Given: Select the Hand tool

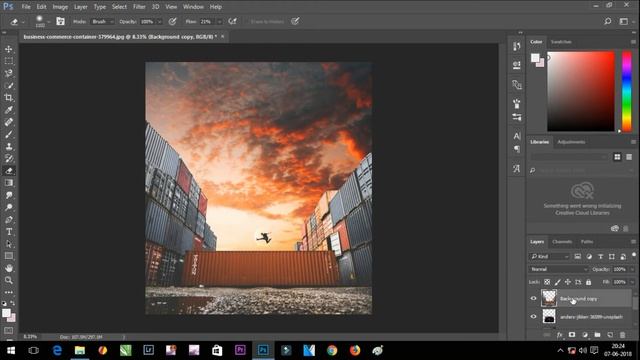Looking at the screenshot, I should (x=9, y=268).
